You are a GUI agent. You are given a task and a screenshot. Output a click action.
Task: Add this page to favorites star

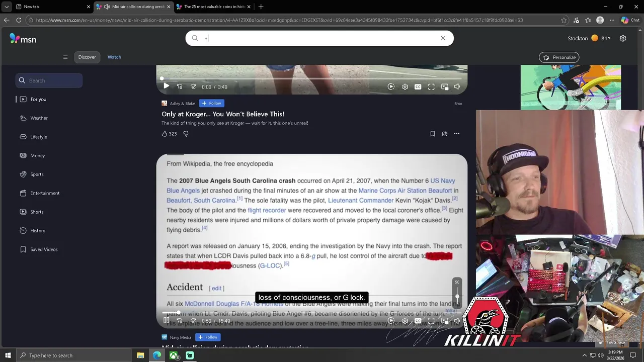[x=564, y=20]
